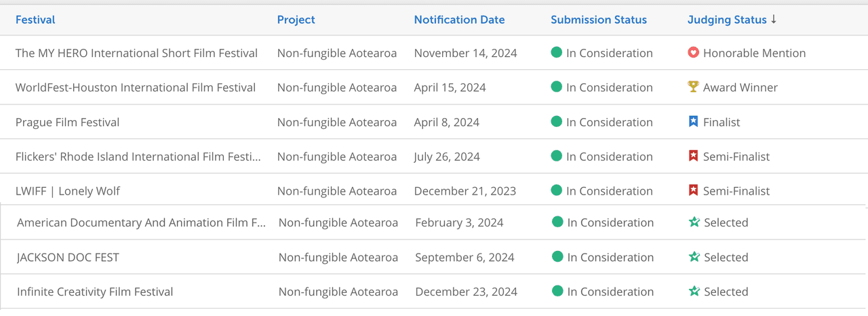Open Prague Film Festival entry
Viewport: 868px width, 316px height.
click(67, 122)
